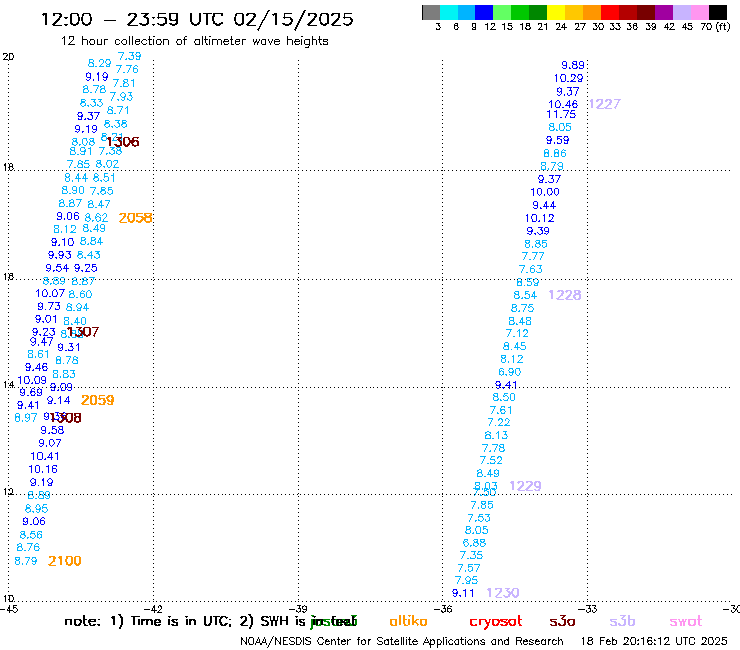
Task: Select the subtitle '12 hour collection of altimeter wave heights'
Action: [x=194, y=41]
